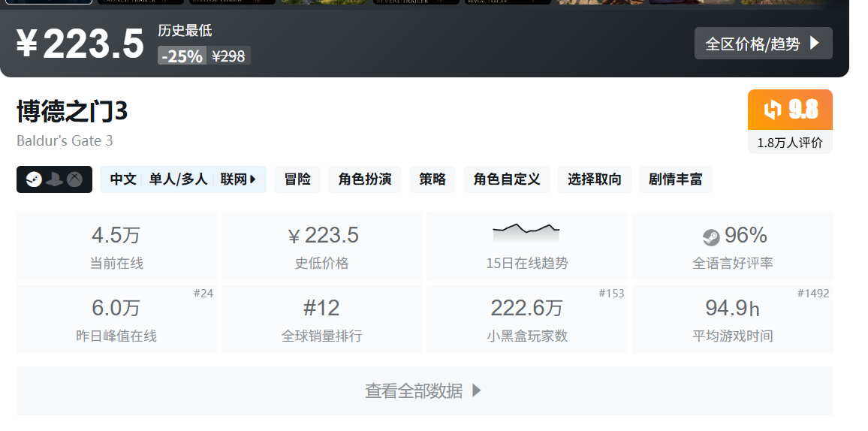Click the large ¥223.5 current price

click(80, 43)
